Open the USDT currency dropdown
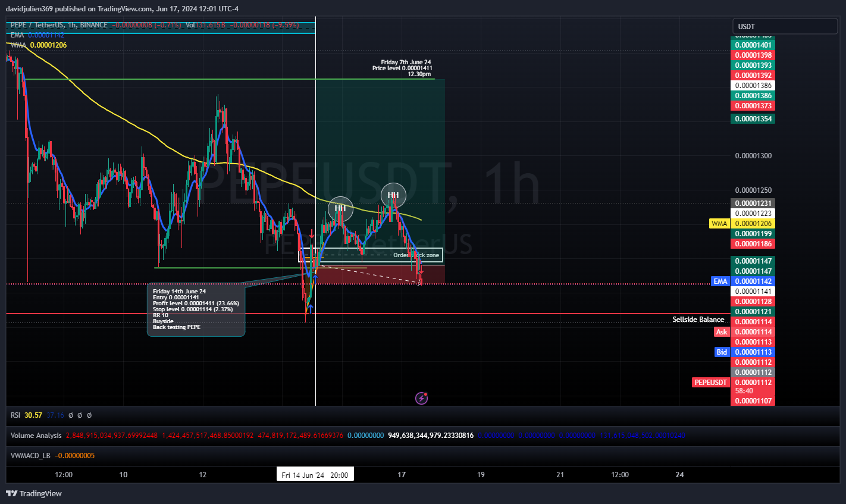Viewport: 846px width, 504px height. (x=785, y=26)
